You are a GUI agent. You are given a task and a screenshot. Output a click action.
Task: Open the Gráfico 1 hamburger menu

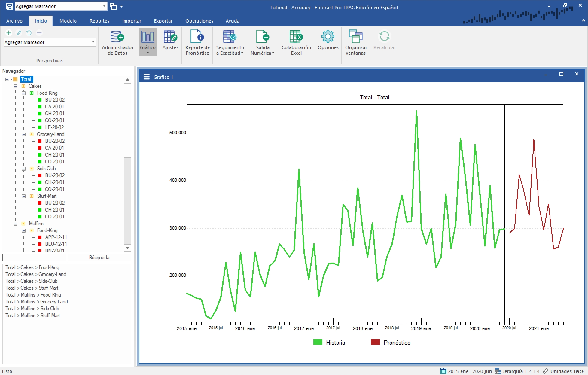pyautogui.click(x=146, y=77)
